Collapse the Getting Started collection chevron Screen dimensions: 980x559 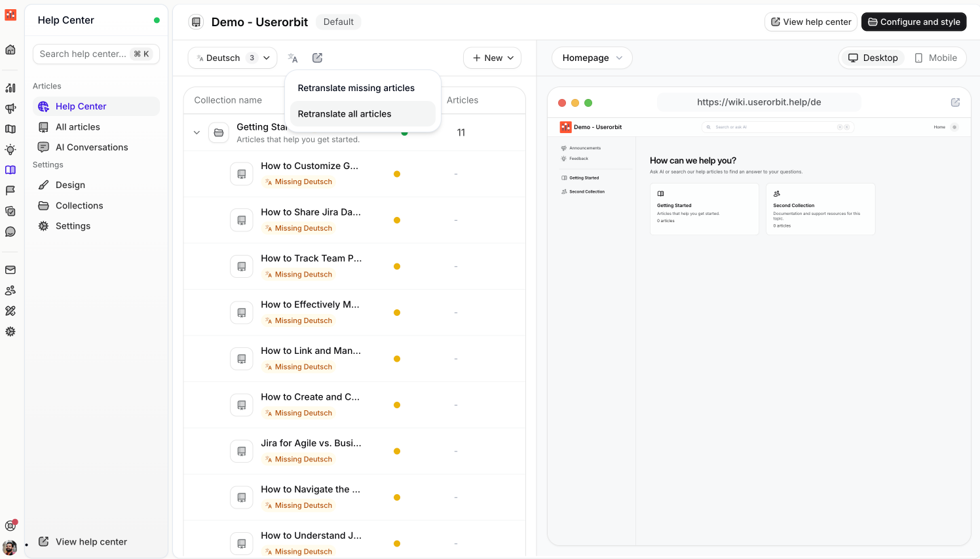pos(197,132)
